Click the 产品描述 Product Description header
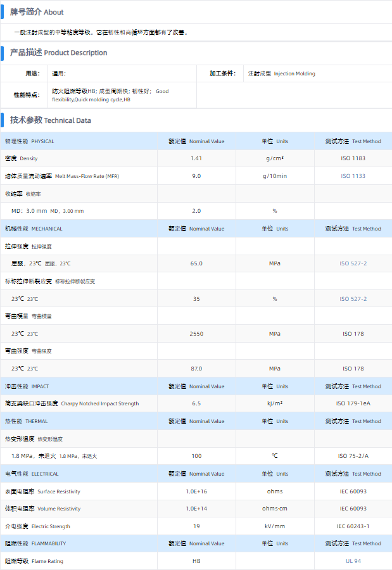The height and width of the screenshot is (570, 392). tap(58, 53)
